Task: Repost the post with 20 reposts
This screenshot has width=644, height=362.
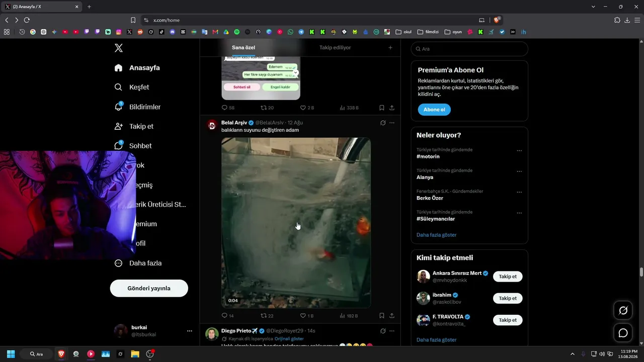Action: [x=267, y=108]
